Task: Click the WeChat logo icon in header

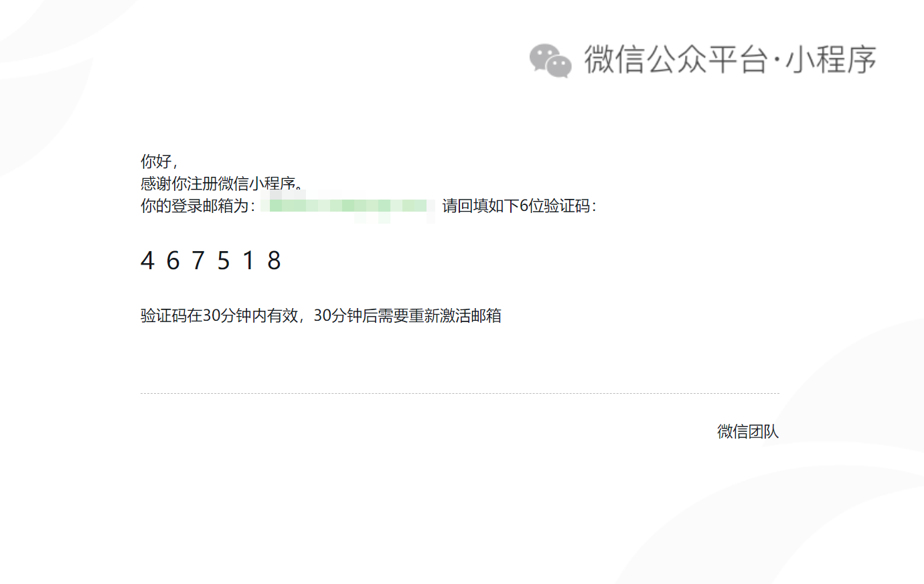Action: click(x=550, y=60)
